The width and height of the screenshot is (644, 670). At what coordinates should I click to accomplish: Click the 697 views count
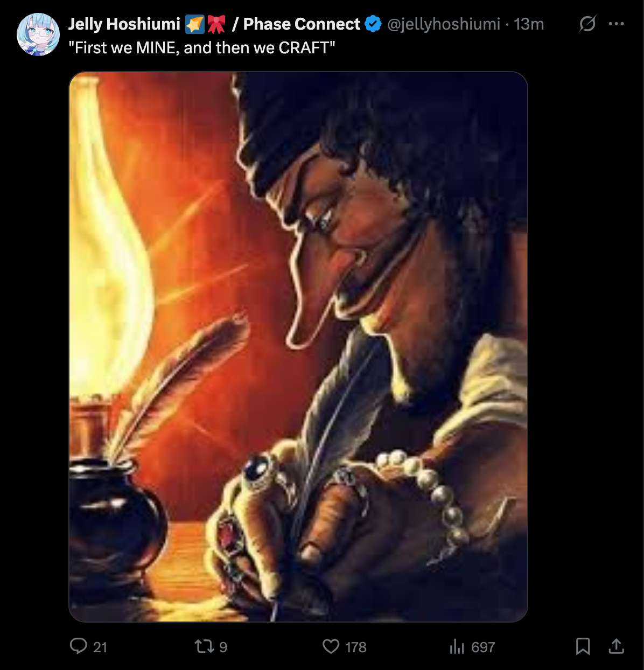point(483,647)
